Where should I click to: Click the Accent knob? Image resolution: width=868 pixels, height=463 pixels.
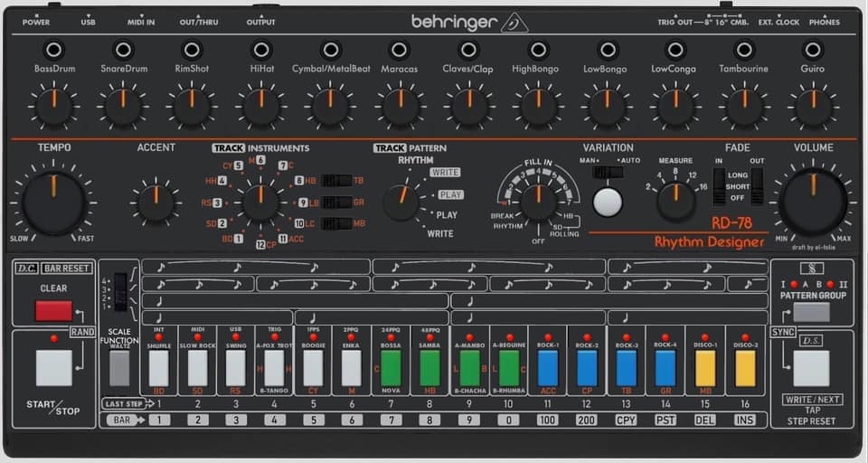pos(156,203)
